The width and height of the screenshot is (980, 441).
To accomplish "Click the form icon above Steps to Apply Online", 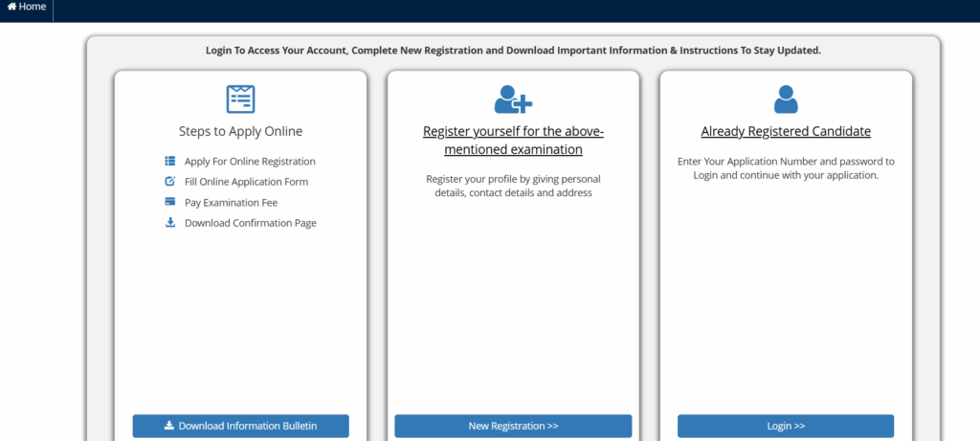I will click(240, 99).
